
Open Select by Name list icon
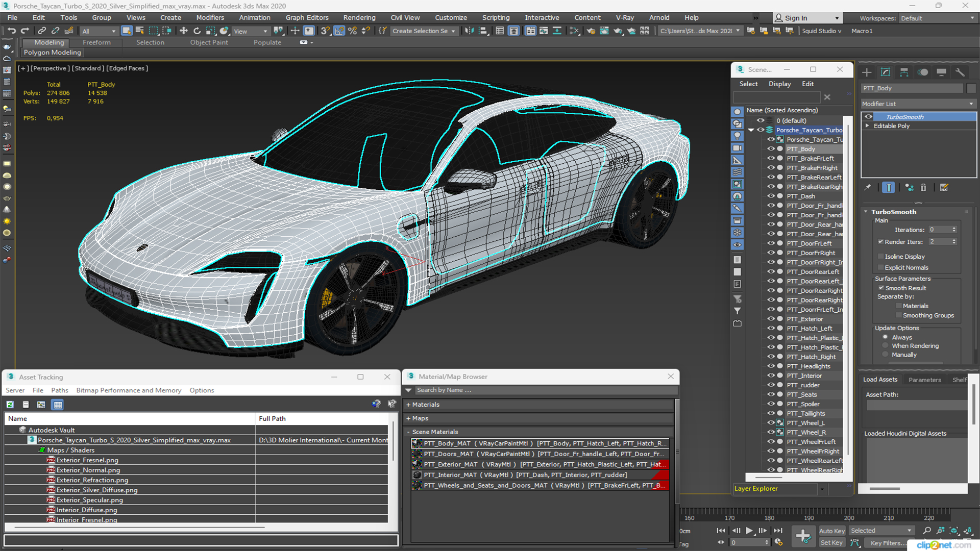click(x=139, y=31)
